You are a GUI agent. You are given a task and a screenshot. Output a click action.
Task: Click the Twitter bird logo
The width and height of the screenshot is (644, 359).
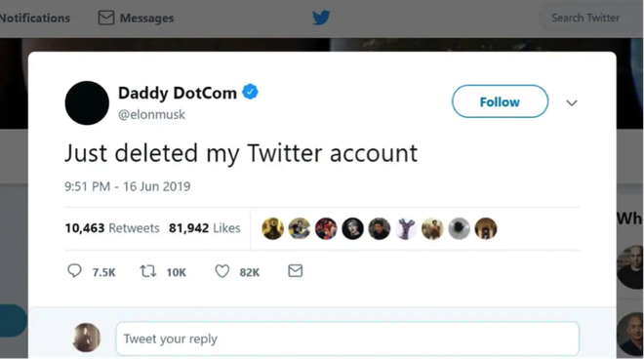[321, 18]
